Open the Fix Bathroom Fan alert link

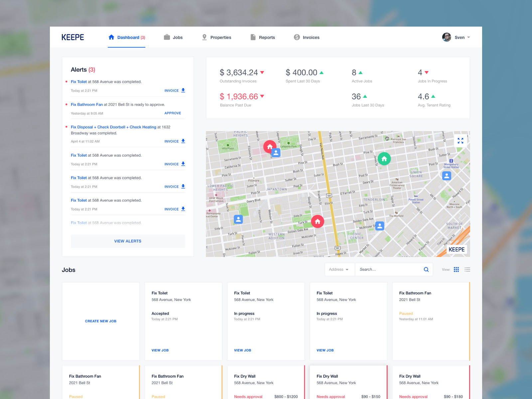pos(87,104)
